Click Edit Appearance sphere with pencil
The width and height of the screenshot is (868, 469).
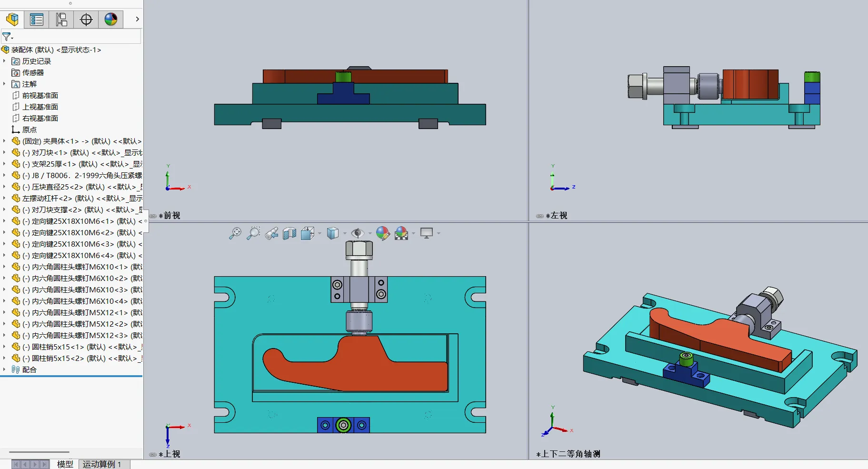click(383, 233)
